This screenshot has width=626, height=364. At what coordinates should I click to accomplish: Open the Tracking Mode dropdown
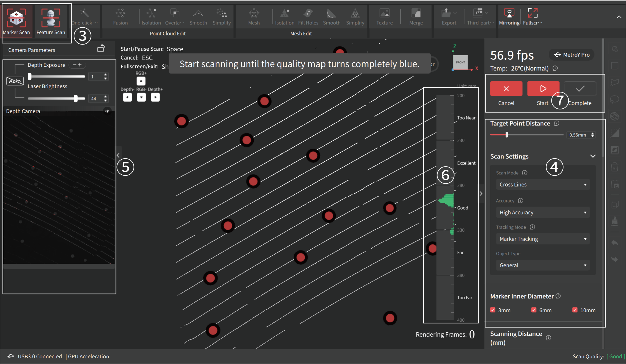(x=542, y=239)
